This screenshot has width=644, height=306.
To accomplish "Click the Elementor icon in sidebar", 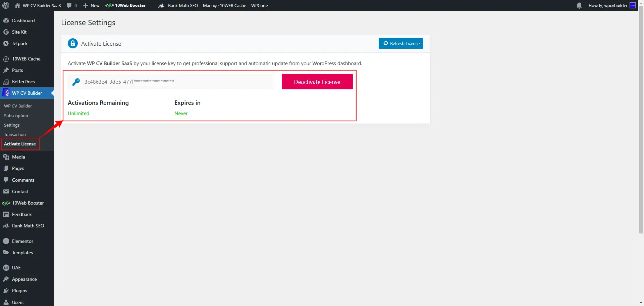I will pyautogui.click(x=6, y=241).
